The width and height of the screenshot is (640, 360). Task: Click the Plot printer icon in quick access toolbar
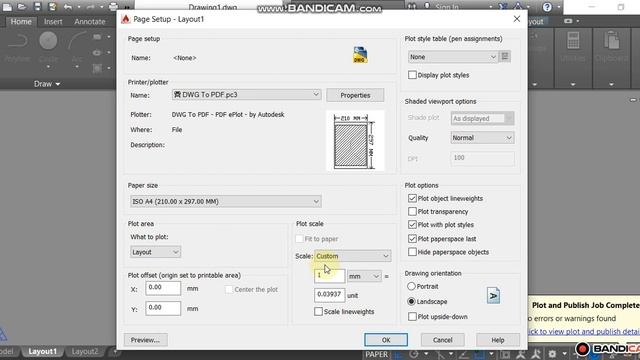113,7
